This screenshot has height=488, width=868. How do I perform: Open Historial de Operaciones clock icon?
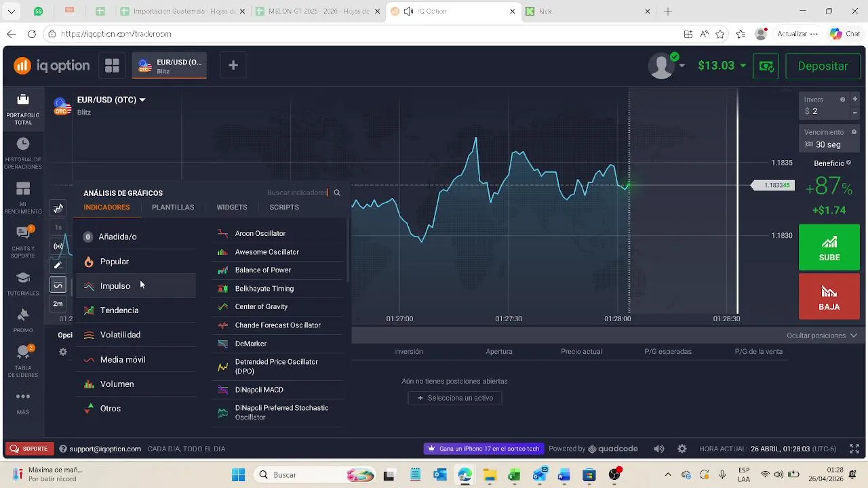coord(23,144)
